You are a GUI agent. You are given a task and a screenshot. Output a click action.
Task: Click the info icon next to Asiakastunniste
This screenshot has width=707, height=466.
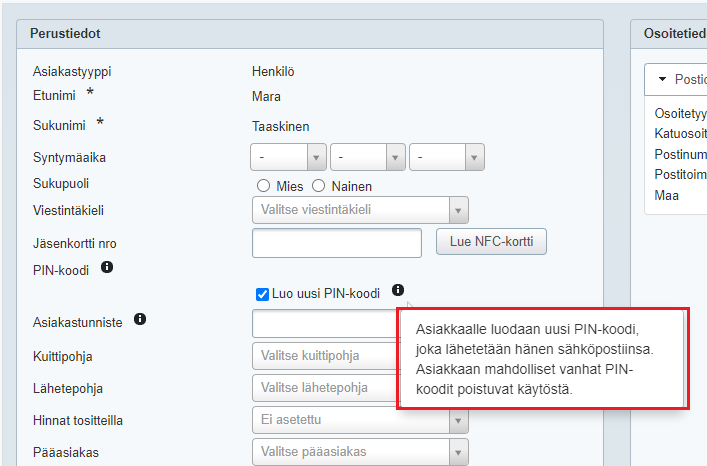tap(140, 319)
